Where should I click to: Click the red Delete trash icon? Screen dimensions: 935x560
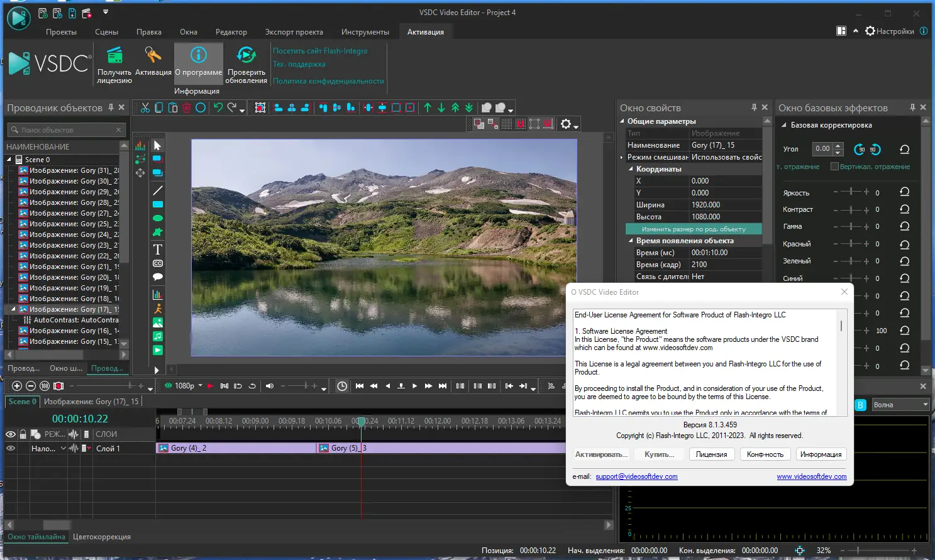[x=187, y=107]
